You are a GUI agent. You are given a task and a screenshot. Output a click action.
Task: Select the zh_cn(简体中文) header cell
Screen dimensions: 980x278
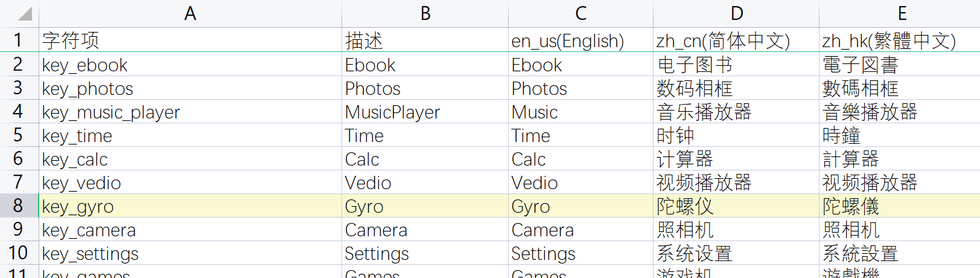[736, 40]
